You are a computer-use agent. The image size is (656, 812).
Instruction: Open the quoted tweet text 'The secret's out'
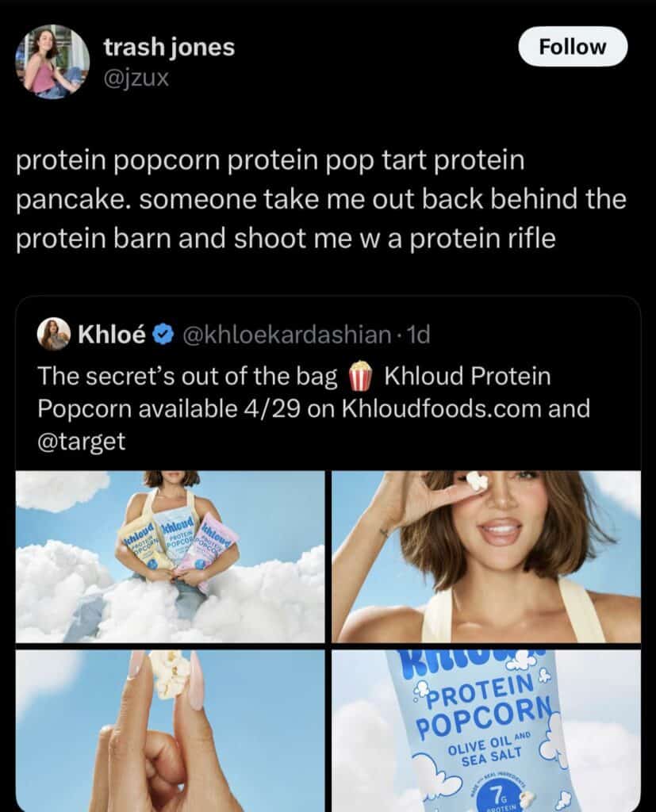314,408
